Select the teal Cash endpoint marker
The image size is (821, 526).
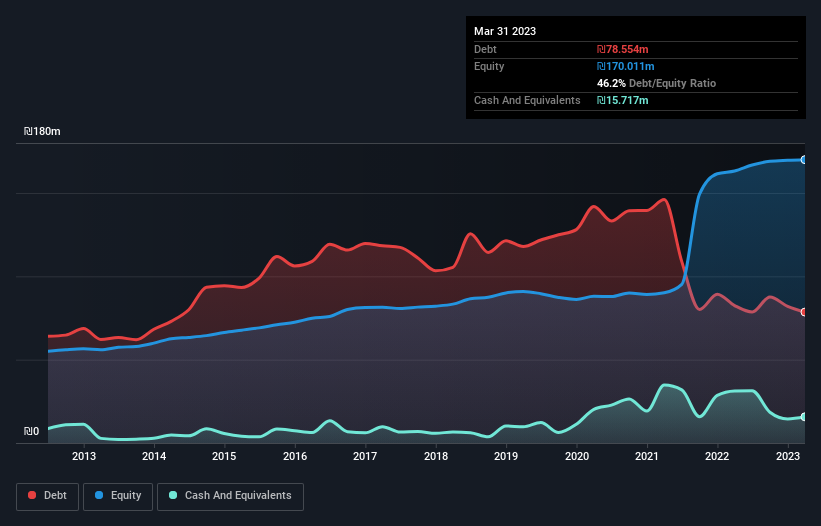[804, 417]
